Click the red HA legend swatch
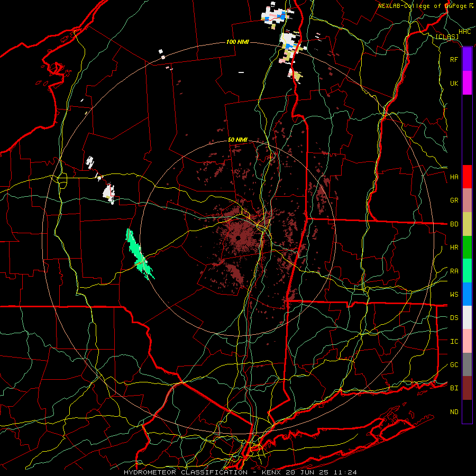The width and height of the screenshot is (476, 476). (467, 177)
